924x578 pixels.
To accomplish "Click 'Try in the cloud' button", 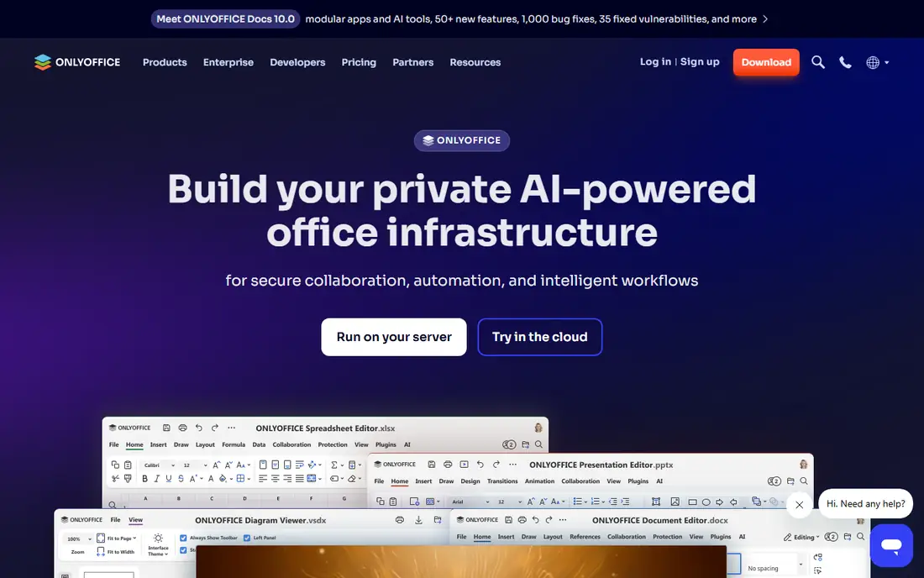I will click(x=540, y=337).
